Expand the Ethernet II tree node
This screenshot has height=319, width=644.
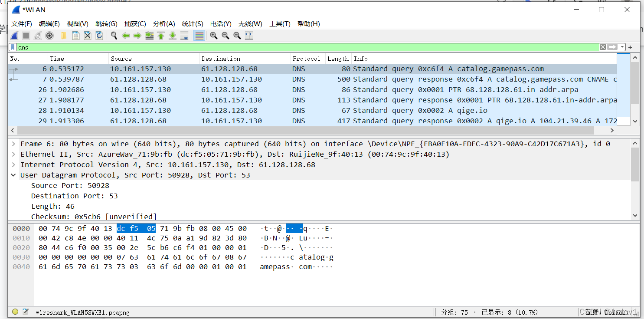(x=13, y=154)
